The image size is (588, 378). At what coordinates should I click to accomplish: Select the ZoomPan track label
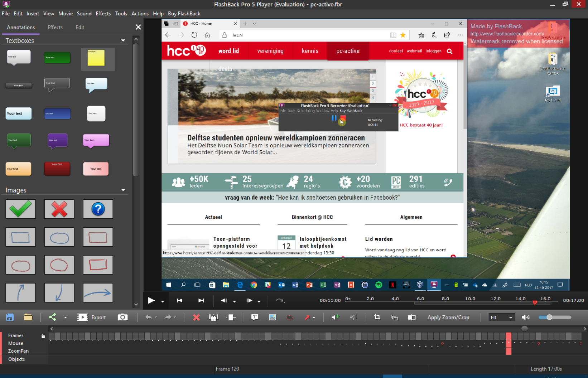[18, 351]
